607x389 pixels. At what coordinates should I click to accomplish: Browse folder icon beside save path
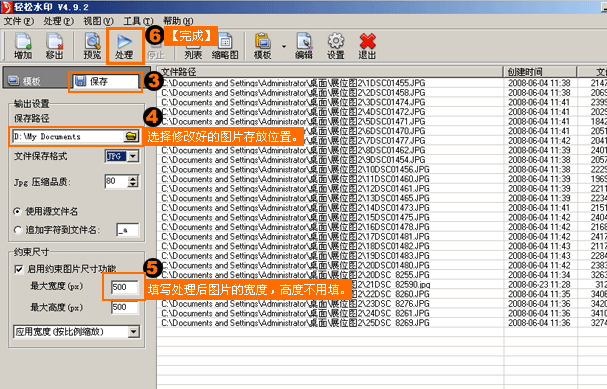(x=131, y=136)
